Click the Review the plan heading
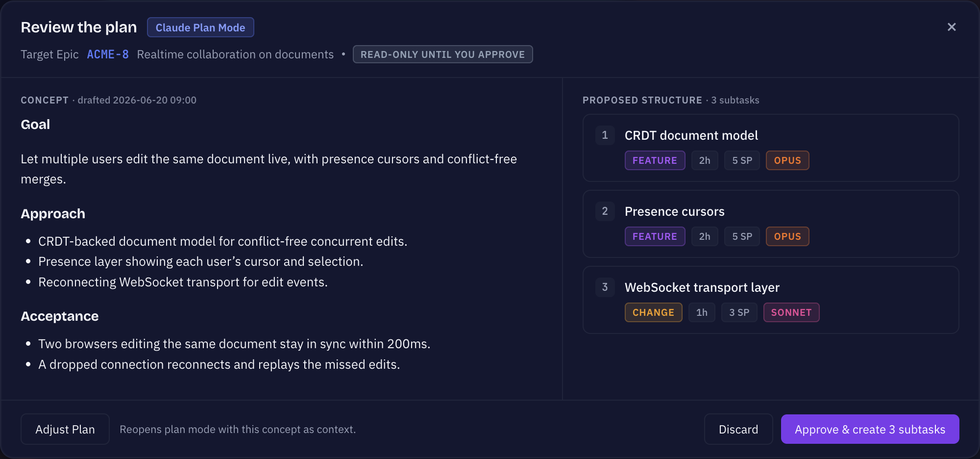The image size is (980, 459). (x=79, y=27)
